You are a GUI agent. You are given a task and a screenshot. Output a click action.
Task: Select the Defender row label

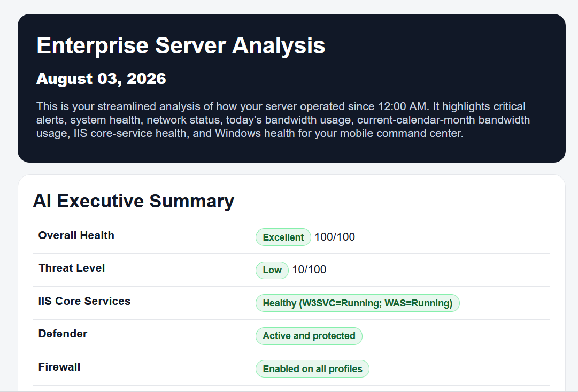[x=63, y=334]
